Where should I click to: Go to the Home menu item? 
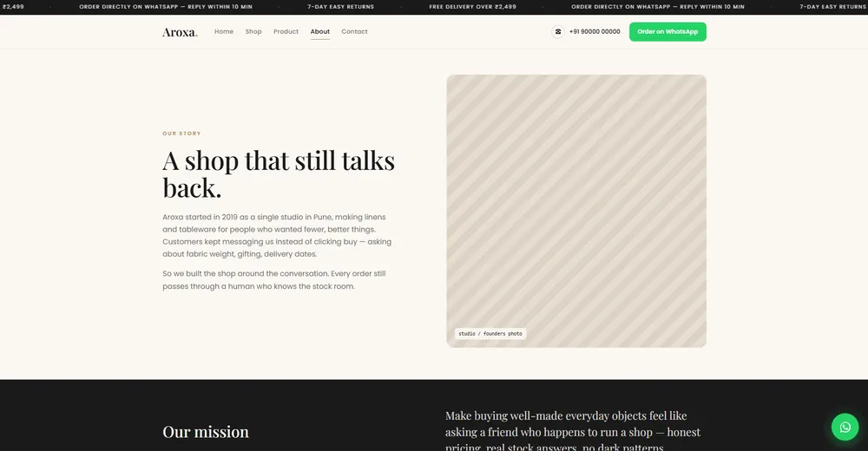(224, 31)
